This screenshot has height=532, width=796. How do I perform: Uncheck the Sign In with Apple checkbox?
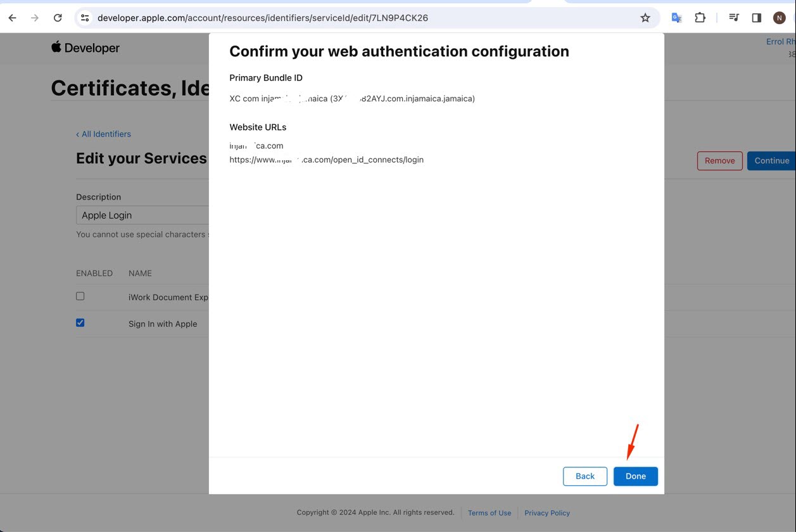pyautogui.click(x=80, y=322)
